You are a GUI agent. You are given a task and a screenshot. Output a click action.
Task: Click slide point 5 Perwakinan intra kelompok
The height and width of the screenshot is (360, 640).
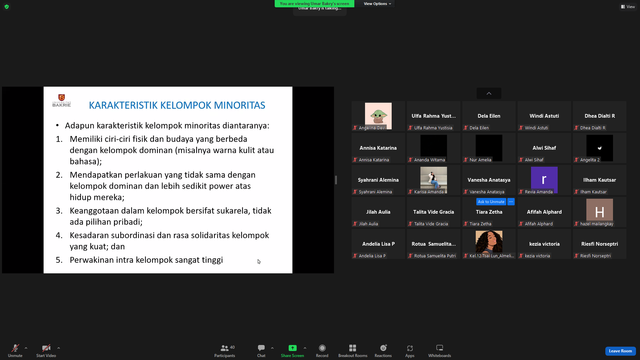pyautogui.click(x=146, y=260)
